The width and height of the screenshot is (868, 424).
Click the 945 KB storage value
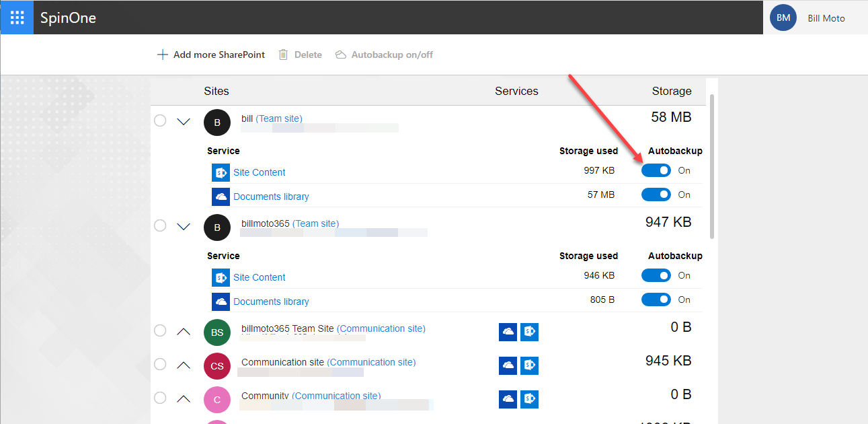668,361
